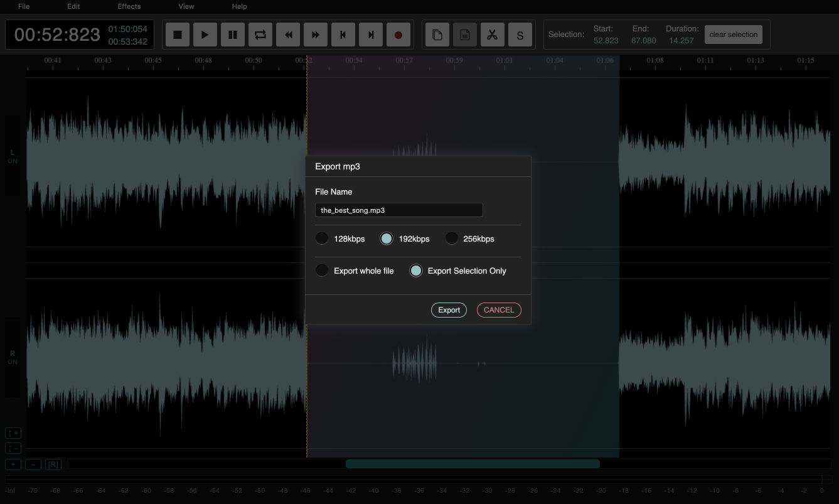Screen dimensions: 839x504
Task: Start playback with the Play button
Action: (205, 35)
